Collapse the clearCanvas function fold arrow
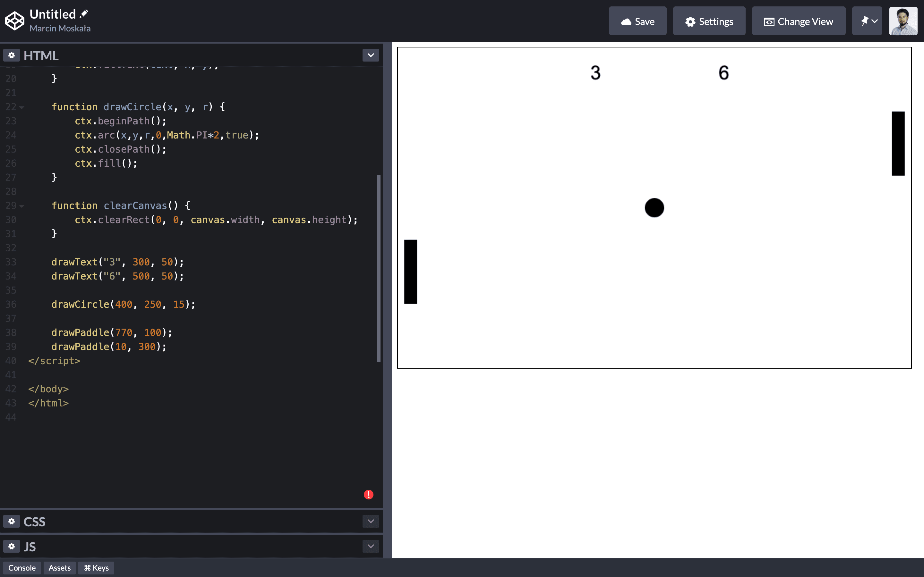This screenshot has width=924, height=577. point(22,206)
